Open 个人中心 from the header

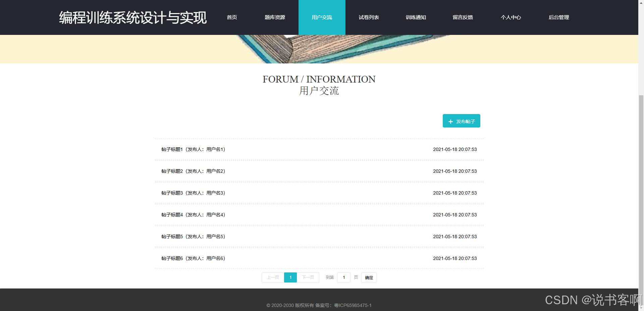pos(511,17)
